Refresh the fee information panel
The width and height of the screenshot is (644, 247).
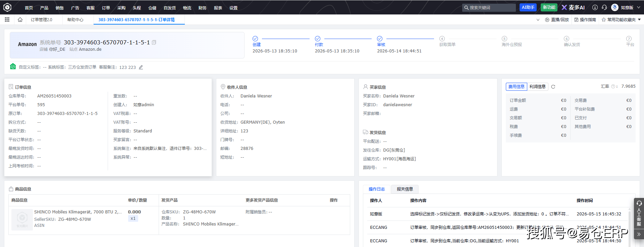tap(553, 87)
